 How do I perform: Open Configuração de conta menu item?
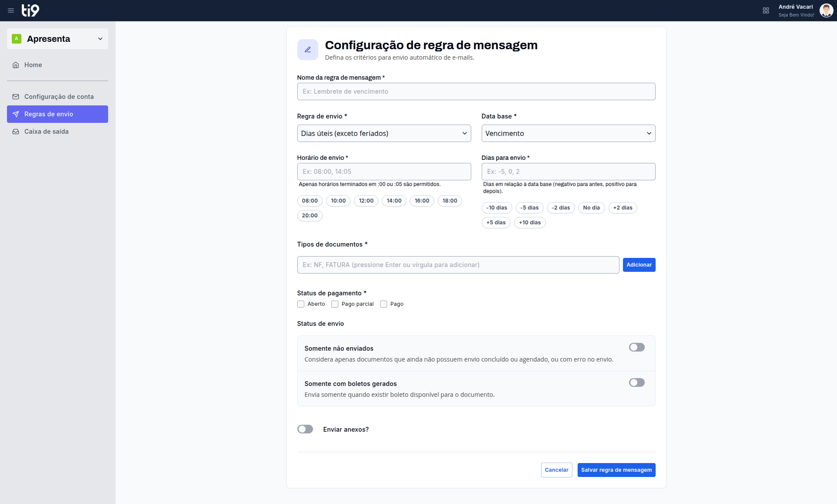(58, 97)
